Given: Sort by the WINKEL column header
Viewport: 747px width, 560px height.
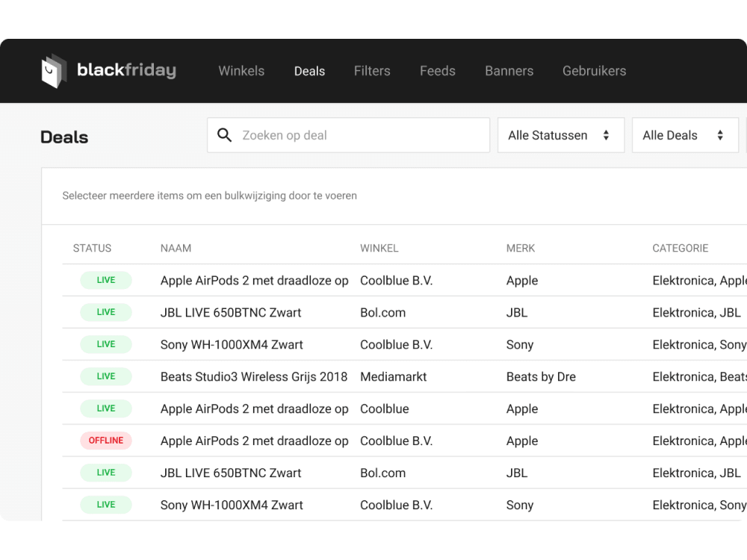Looking at the screenshot, I should pyautogui.click(x=379, y=248).
